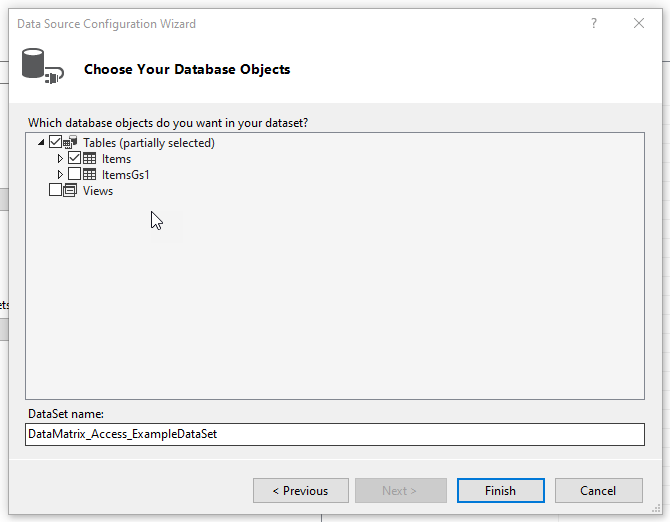Uncheck the Items table checkbox

pos(74,158)
